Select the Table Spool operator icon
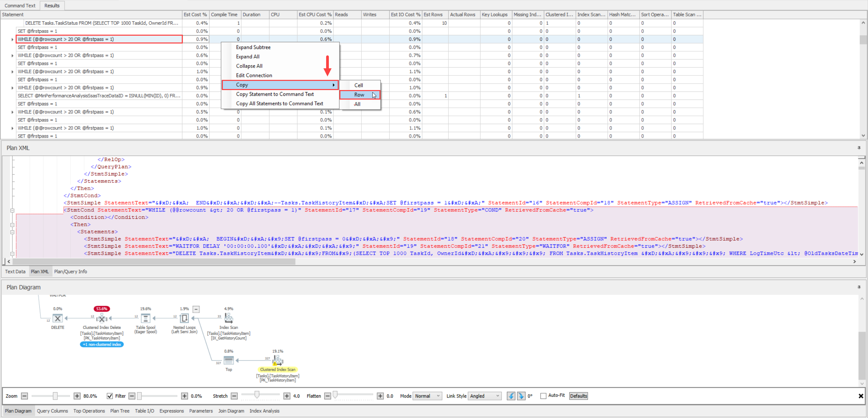Viewport: 868px width, 418px height. point(145,318)
